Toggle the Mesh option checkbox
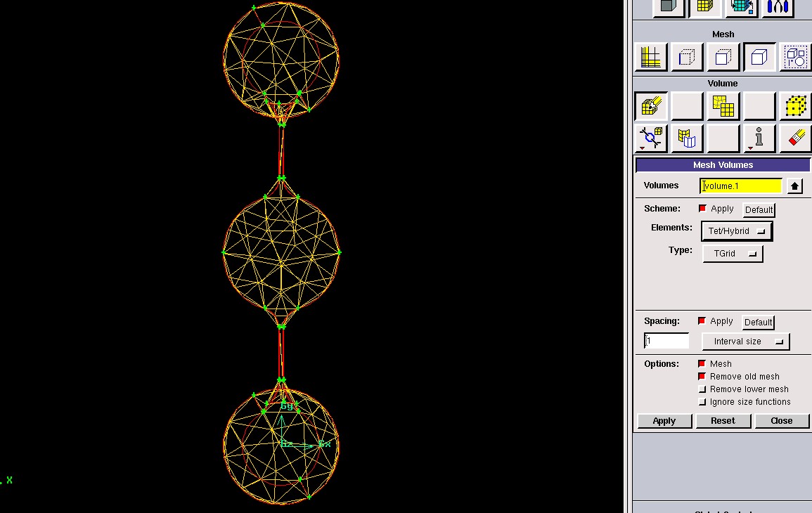The height and width of the screenshot is (513, 812). click(x=702, y=363)
